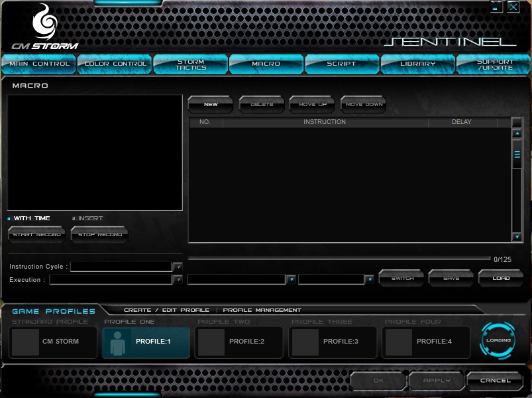Click the OK button
This screenshot has width=532, height=398.
click(x=378, y=381)
